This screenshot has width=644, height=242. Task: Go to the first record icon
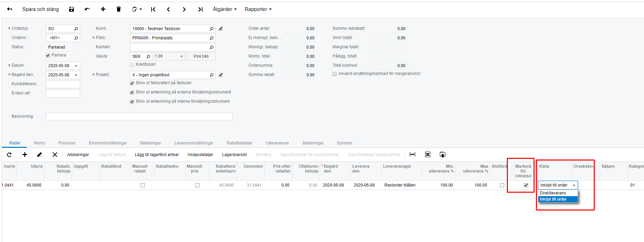153,9
